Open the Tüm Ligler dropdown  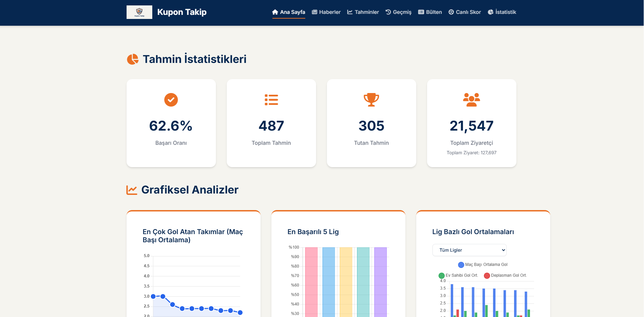coord(469,250)
